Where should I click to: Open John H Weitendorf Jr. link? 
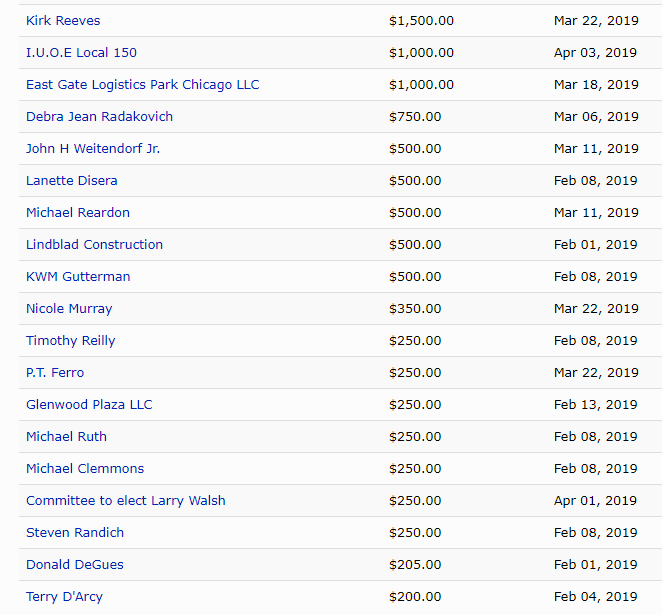tap(93, 149)
